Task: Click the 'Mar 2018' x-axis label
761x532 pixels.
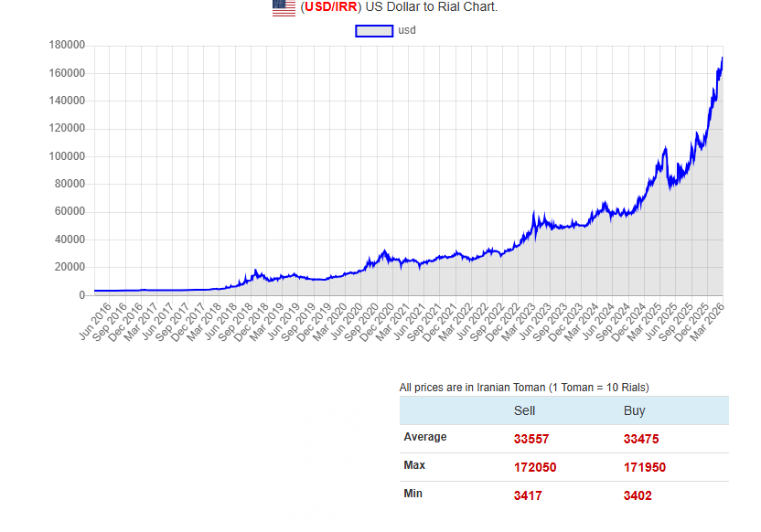Action: click(x=204, y=321)
